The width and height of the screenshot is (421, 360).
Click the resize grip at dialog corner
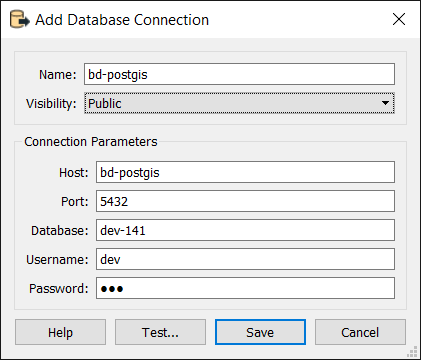tap(412, 352)
